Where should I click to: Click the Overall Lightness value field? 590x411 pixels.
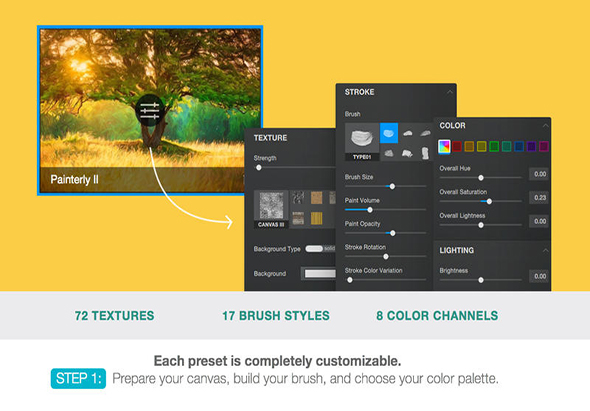(539, 221)
